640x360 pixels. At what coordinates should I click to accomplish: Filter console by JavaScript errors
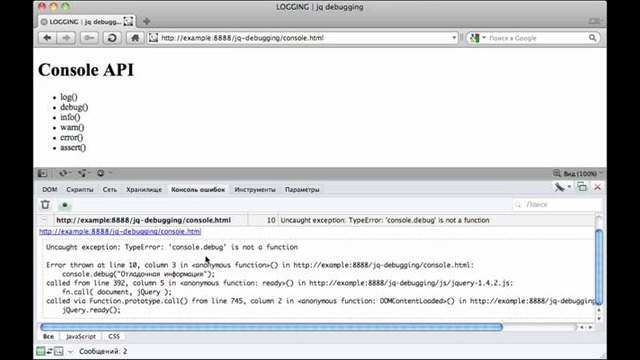point(81,336)
